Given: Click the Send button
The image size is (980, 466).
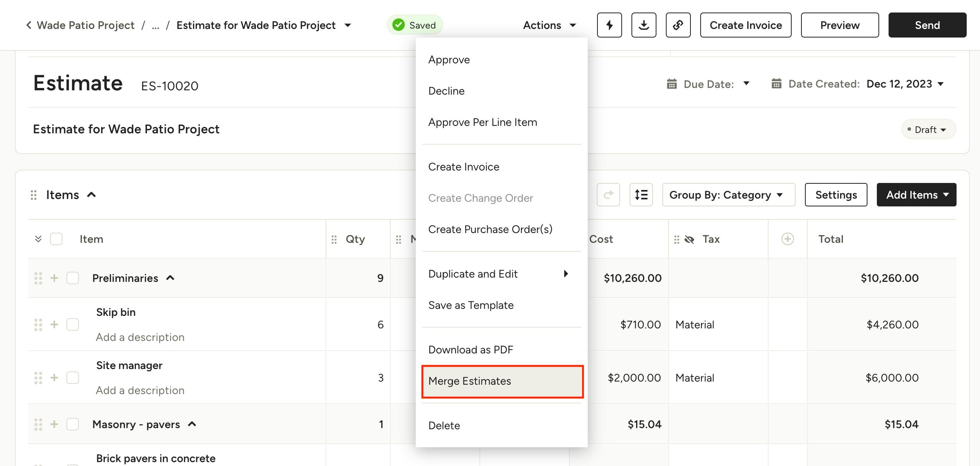Looking at the screenshot, I should point(927,25).
